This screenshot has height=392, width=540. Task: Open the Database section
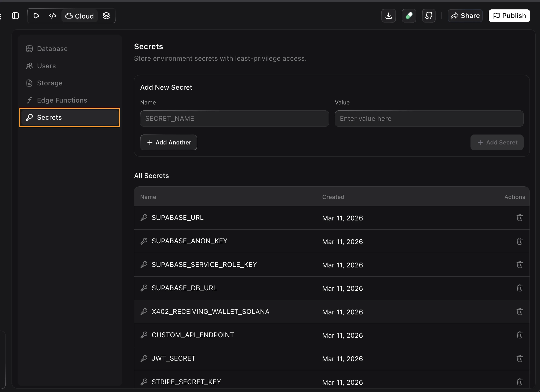click(x=52, y=49)
